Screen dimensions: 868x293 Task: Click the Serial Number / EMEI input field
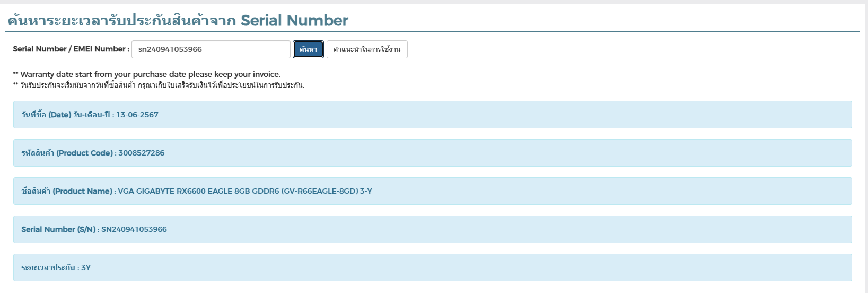click(211, 49)
